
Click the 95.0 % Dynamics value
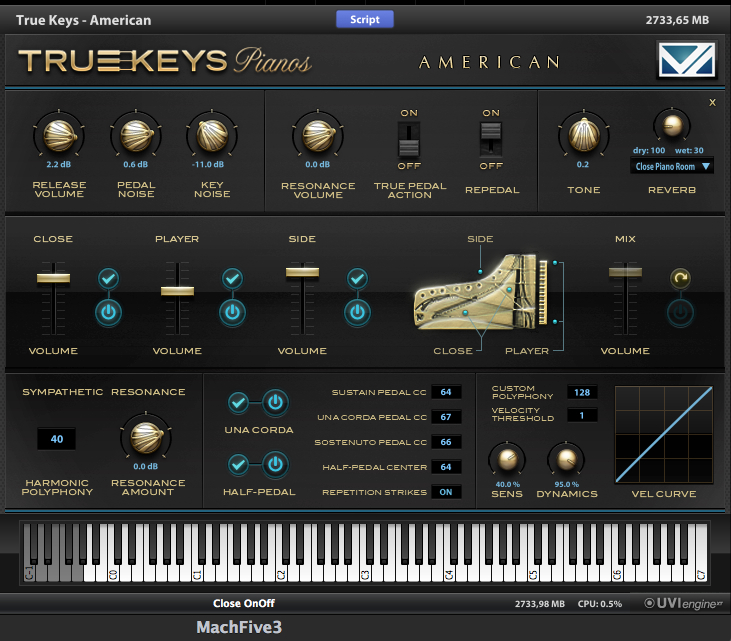[566, 484]
